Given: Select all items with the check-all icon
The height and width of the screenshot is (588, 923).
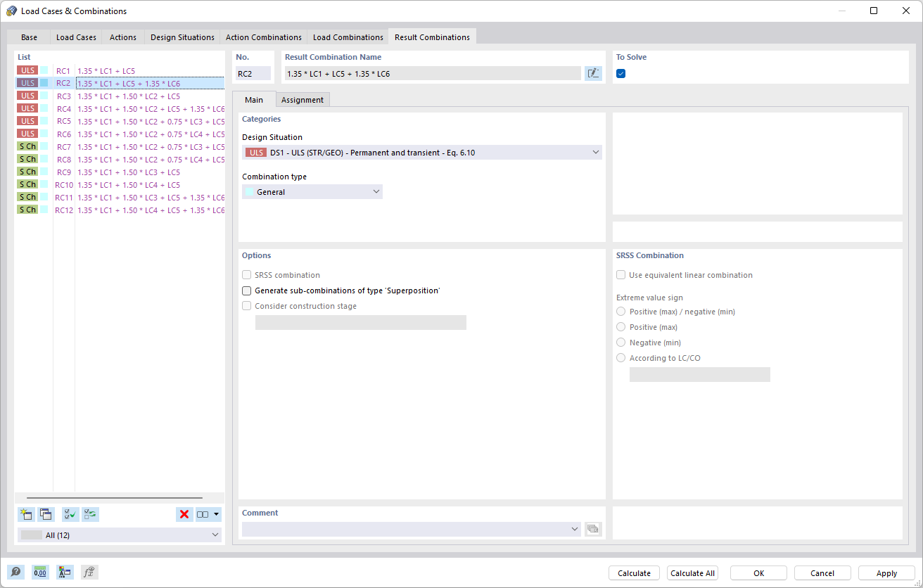Looking at the screenshot, I should click(x=70, y=514).
